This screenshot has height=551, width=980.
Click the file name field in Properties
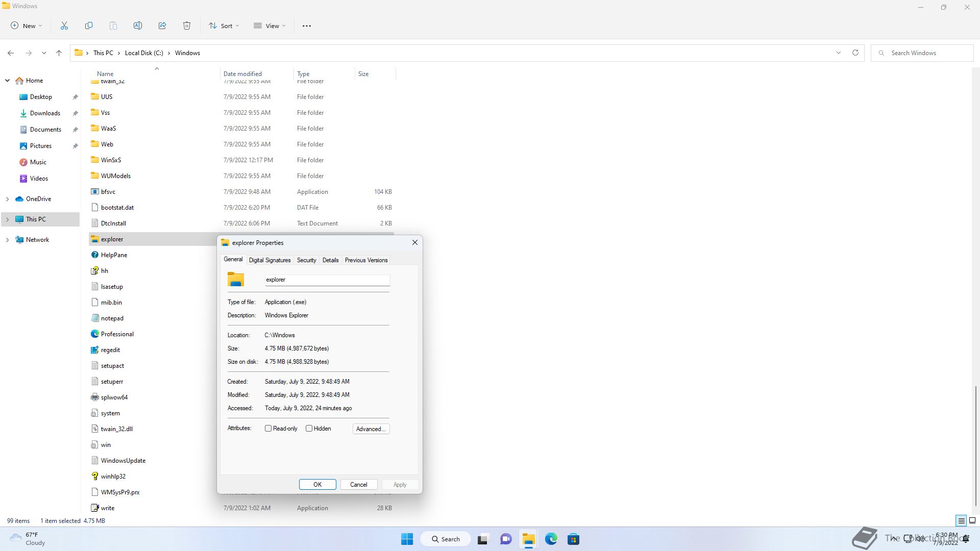327,280
